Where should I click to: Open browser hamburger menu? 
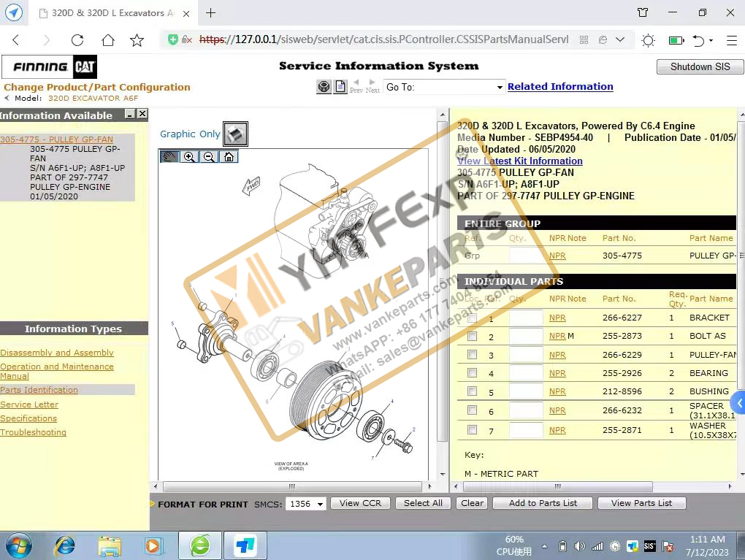click(732, 40)
